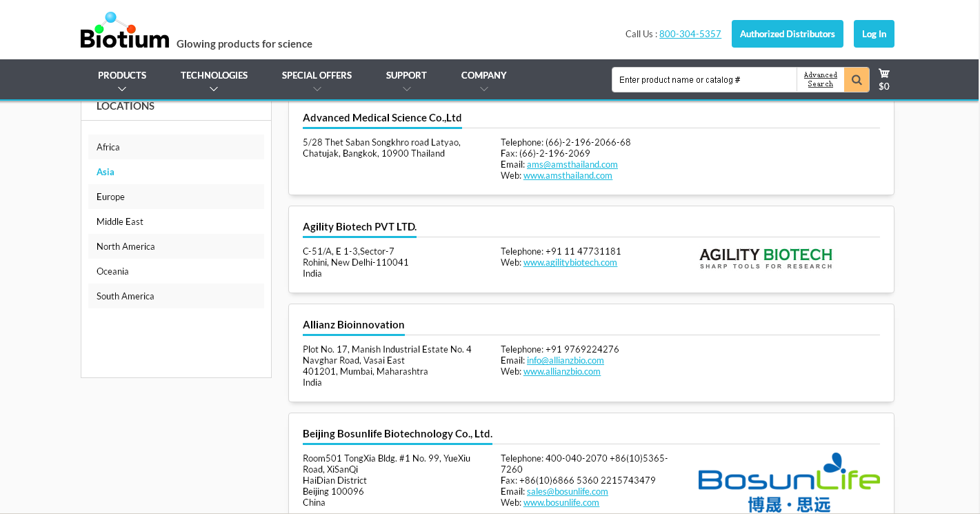
Task: Click the Biotium logo
Action: tap(125, 30)
